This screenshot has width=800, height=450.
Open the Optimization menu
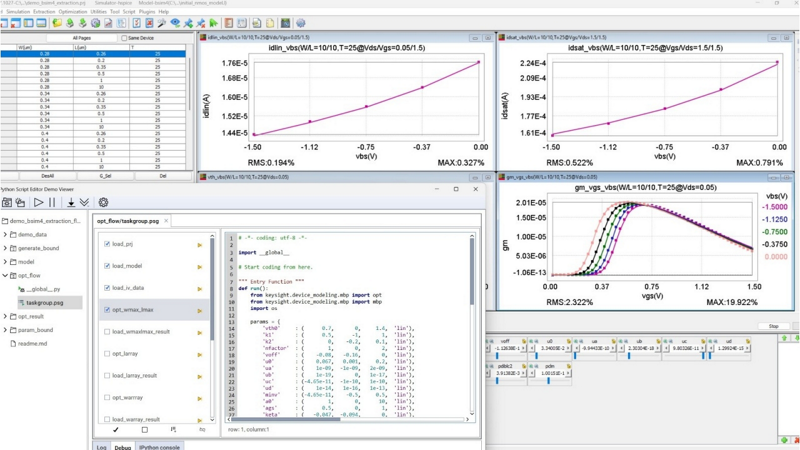tap(72, 11)
